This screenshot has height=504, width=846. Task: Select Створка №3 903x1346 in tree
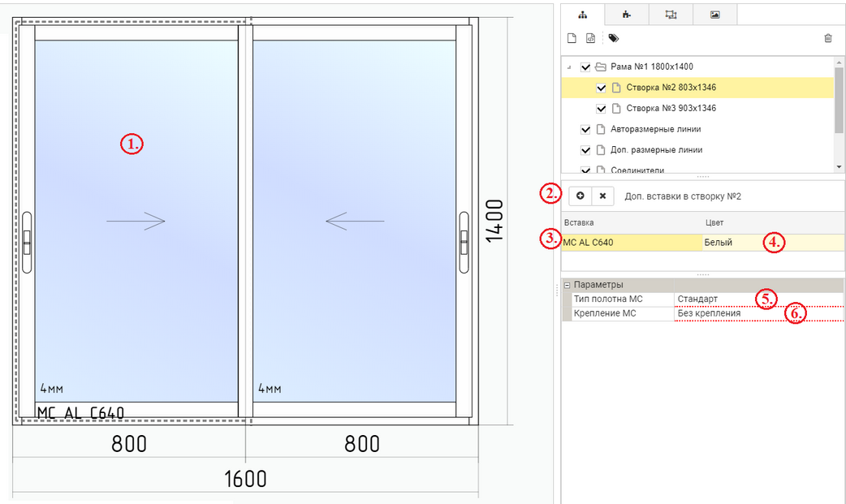[x=671, y=109]
